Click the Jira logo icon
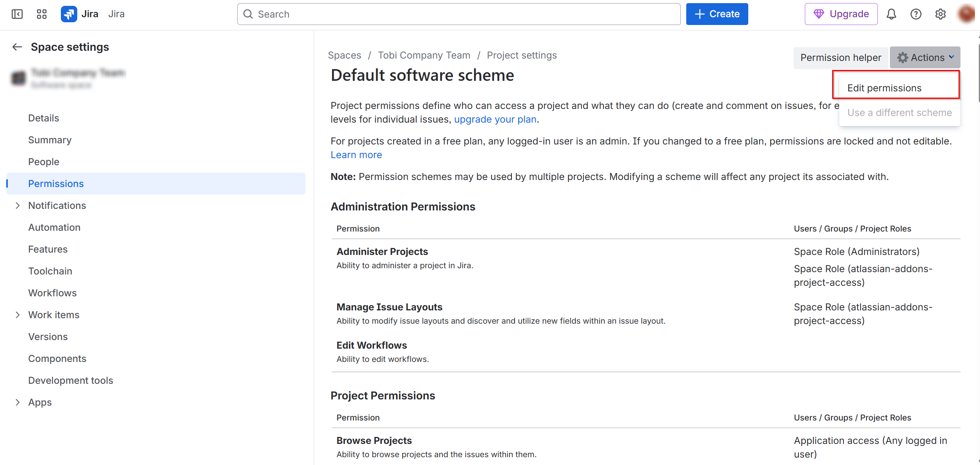The height and width of the screenshot is (465, 980). tap(69, 14)
